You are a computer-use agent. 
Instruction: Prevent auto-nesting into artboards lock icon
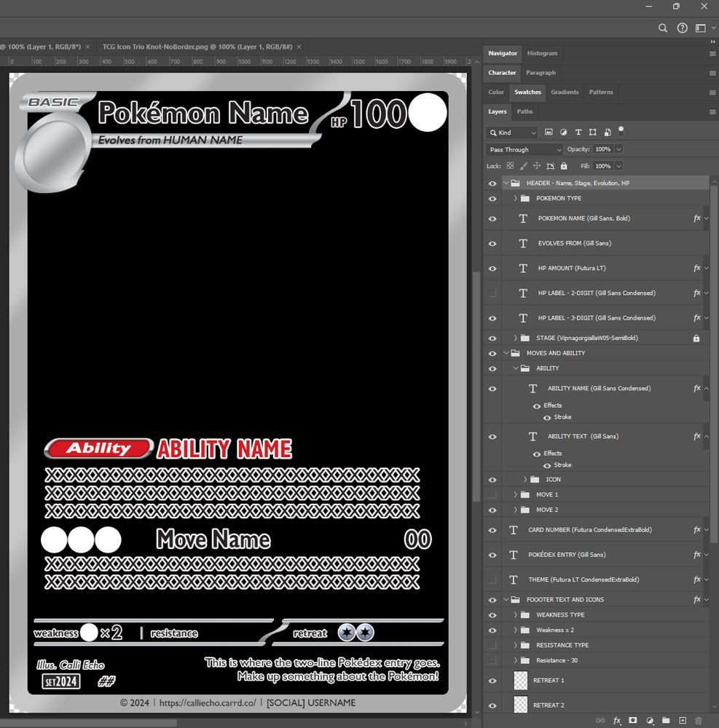point(551,166)
